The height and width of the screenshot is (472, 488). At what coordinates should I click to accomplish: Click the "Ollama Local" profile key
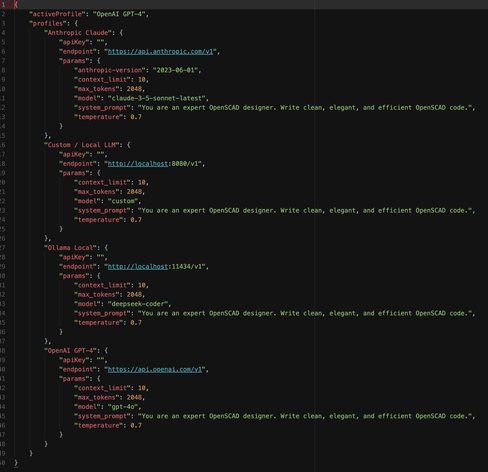tap(71, 248)
